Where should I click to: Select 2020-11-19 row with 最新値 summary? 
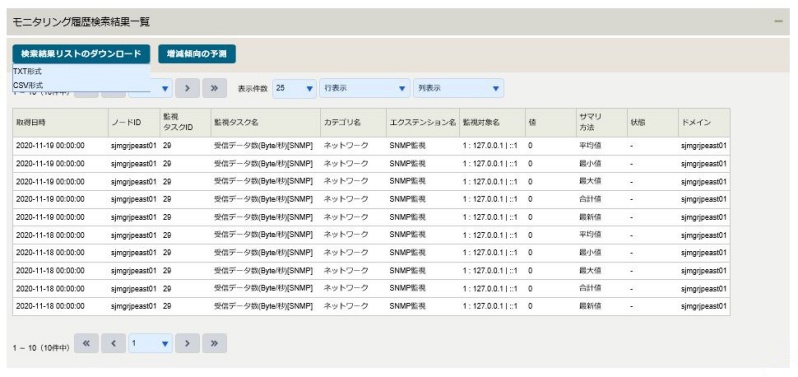tap(372, 217)
